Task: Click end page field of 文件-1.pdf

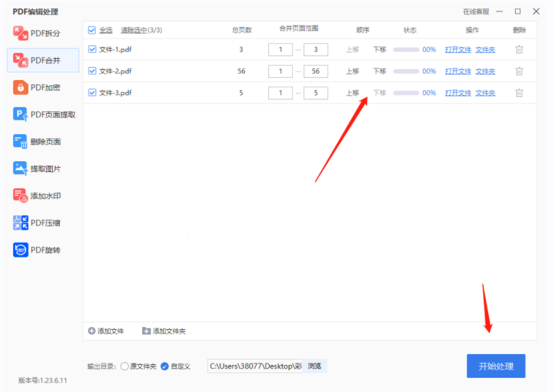Action: coord(316,49)
